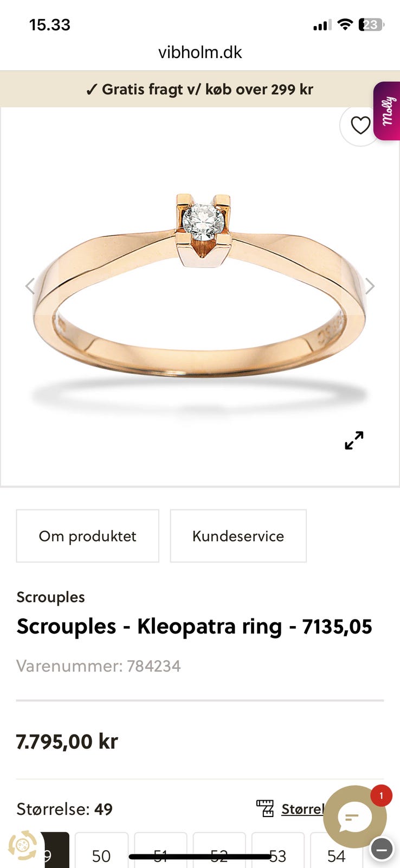The height and width of the screenshot is (868, 400).
Task: Select ring size 53
Action: pyautogui.click(x=278, y=853)
